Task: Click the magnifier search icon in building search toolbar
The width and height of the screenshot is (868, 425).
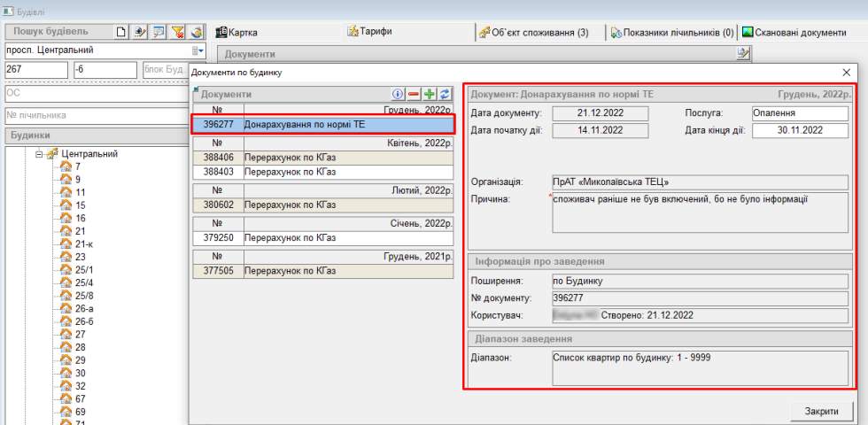Action: pos(159,32)
